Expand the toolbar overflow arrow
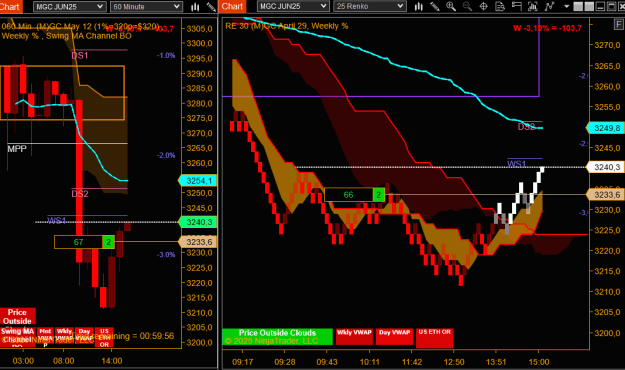The width and height of the screenshot is (625, 370). pos(566,7)
